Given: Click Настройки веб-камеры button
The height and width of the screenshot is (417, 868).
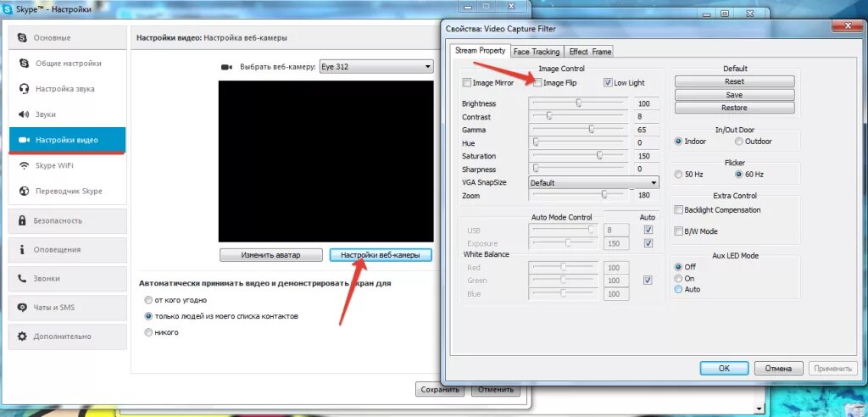Looking at the screenshot, I should (381, 255).
